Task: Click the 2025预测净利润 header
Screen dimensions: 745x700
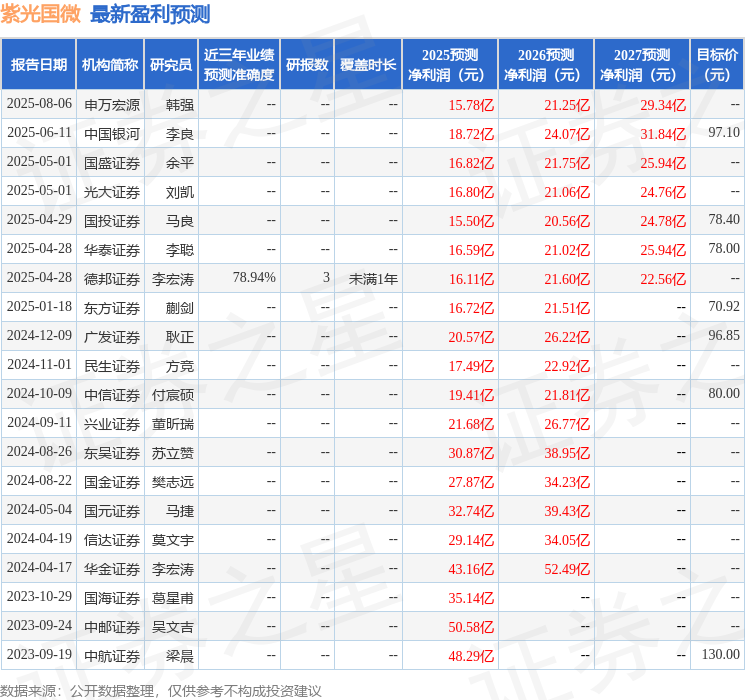Action: point(450,65)
